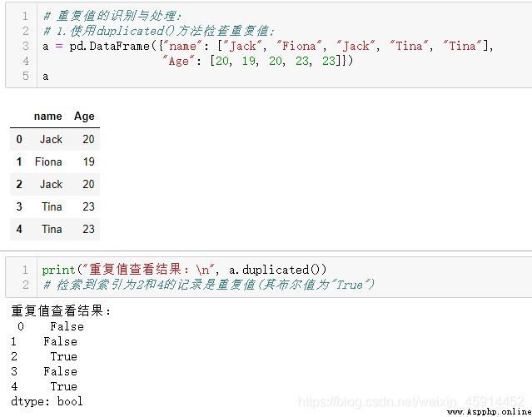The height and width of the screenshot is (417, 532).
Task: Click the "name" column header in the table
Action: coord(47,116)
